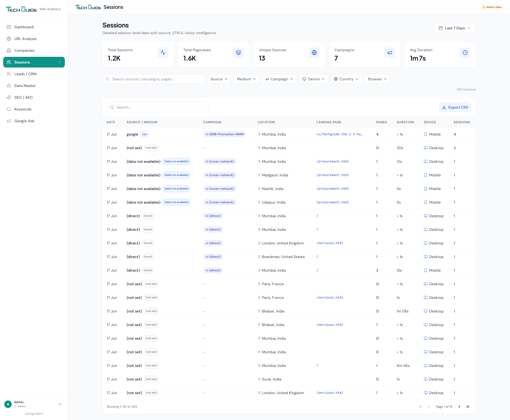
Task: Click Export CSV button
Action: pos(455,107)
